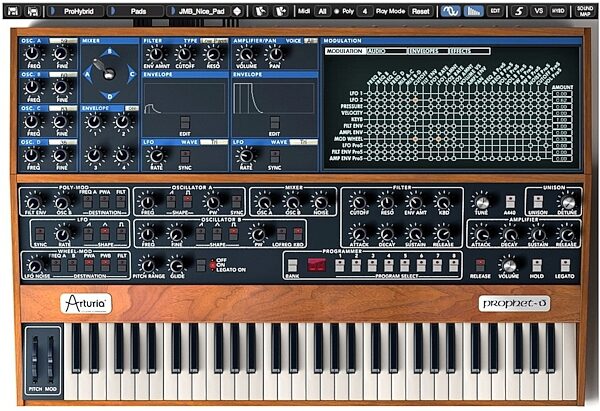Open the JMB_Nice_Pad preset dropdown
Screen dimensions: 600x411
point(199,11)
